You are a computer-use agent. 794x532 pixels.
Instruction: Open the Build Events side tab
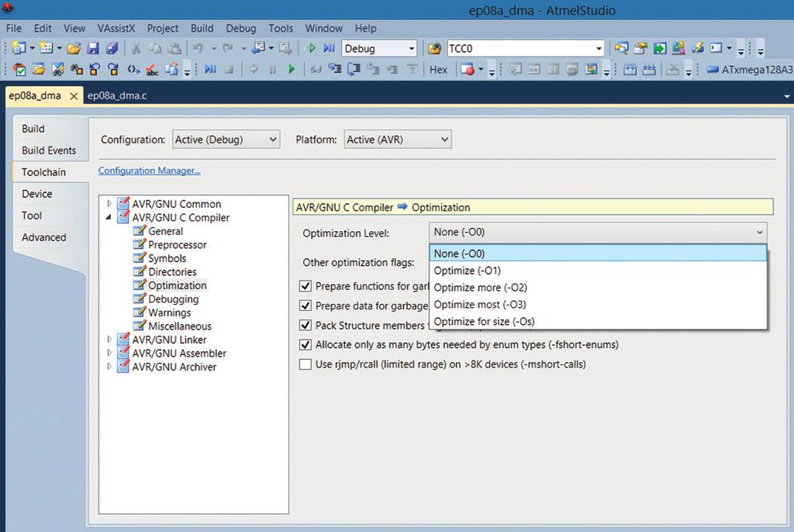point(49,150)
